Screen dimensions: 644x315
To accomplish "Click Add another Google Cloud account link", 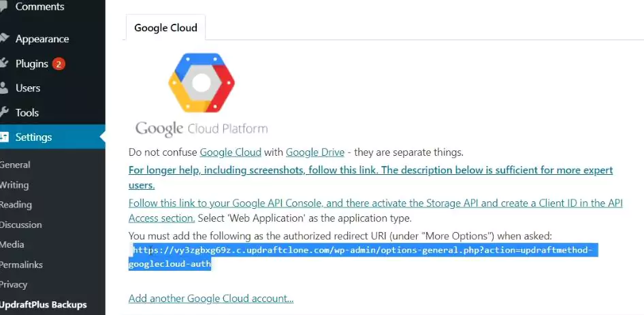I will [x=211, y=299].
